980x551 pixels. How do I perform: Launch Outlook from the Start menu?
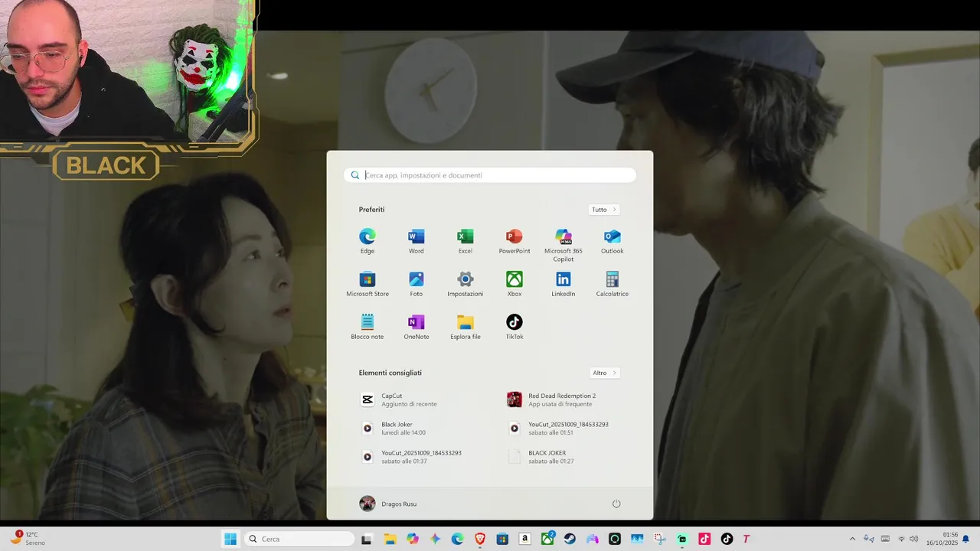click(x=612, y=241)
